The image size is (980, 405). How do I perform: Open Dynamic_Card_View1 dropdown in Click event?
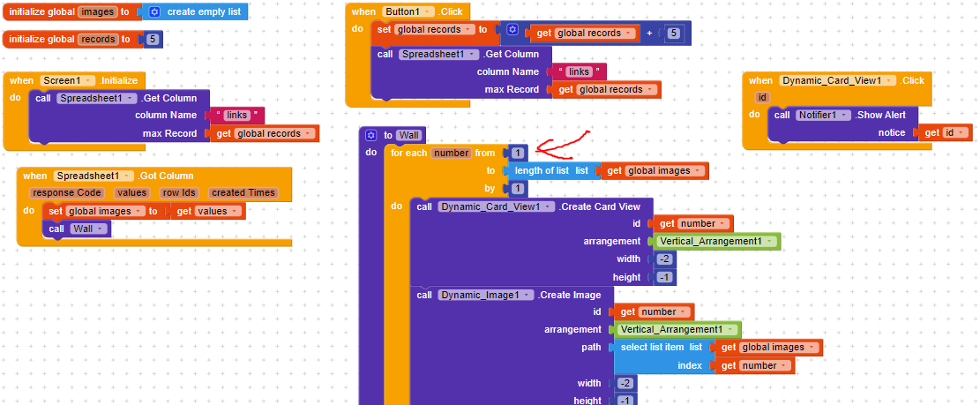coord(890,80)
